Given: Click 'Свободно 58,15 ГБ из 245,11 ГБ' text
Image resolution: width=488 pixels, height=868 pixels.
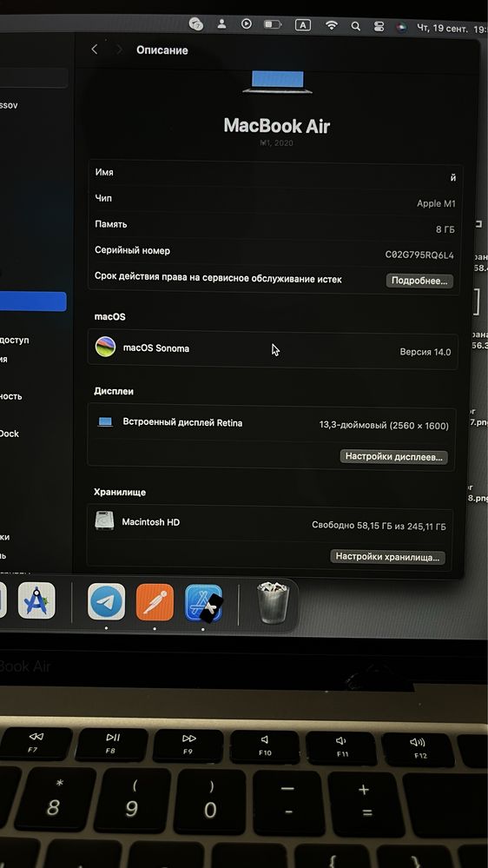Looking at the screenshot, I should (x=379, y=526).
